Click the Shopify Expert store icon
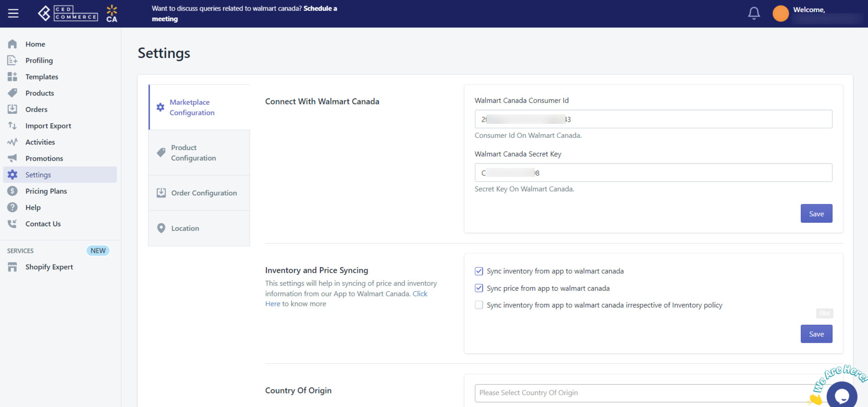The width and height of the screenshot is (868, 407). point(12,267)
